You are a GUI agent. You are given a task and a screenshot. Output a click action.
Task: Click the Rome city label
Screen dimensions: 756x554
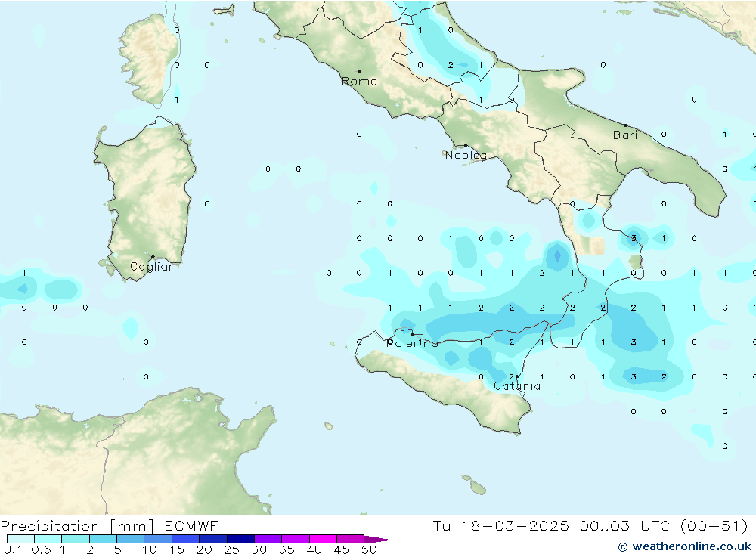[359, 82]
